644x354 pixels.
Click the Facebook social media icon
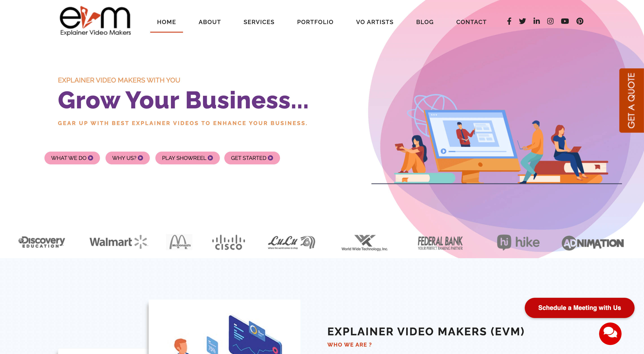509,21
